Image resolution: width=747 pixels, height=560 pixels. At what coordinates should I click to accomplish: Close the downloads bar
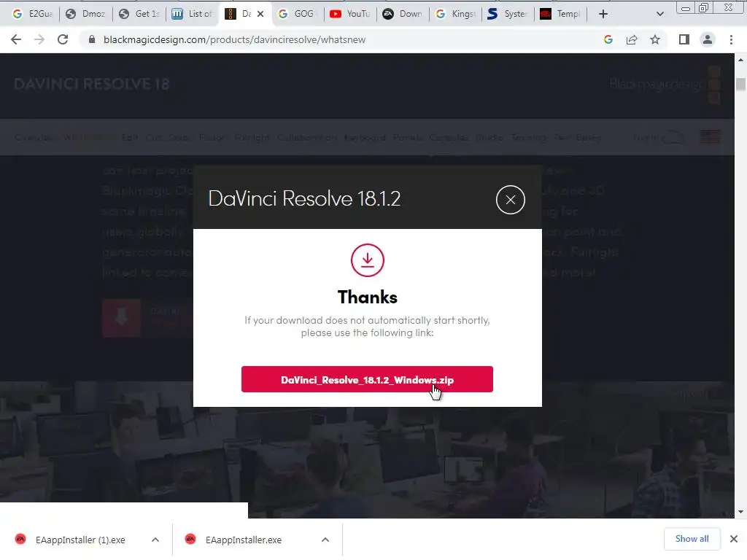pos(734,539)
